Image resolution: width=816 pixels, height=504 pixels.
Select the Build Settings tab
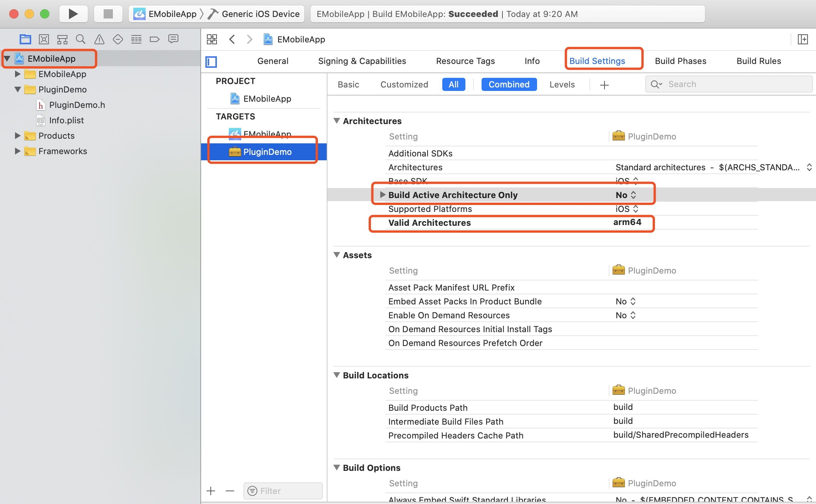(x=597, y=61)
